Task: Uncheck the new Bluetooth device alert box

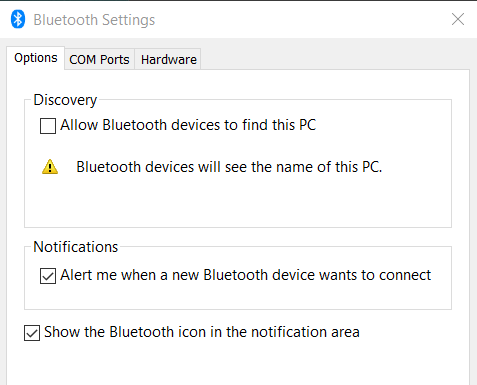Action: click(x=48, y=276)
